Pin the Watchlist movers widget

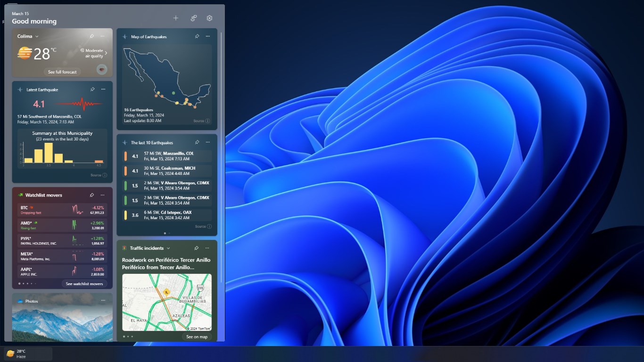click(x=92, y=195)
